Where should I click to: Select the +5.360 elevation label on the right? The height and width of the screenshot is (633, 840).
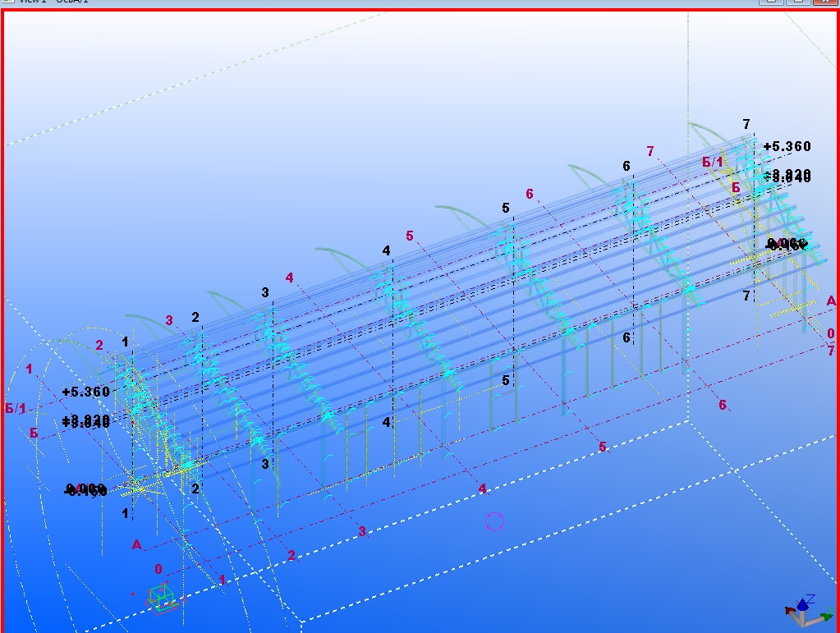point(787,147)
